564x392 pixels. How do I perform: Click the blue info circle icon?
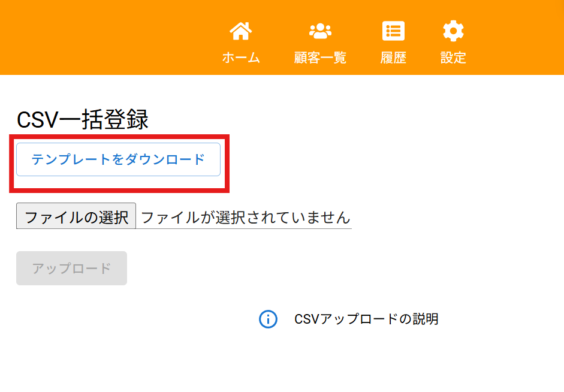point(268,319)
